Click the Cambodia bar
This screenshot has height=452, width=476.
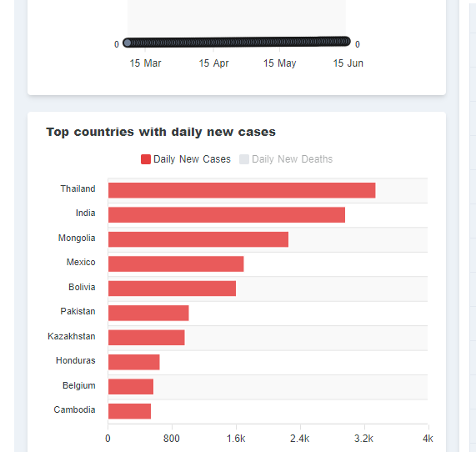(x=129, y=411)
